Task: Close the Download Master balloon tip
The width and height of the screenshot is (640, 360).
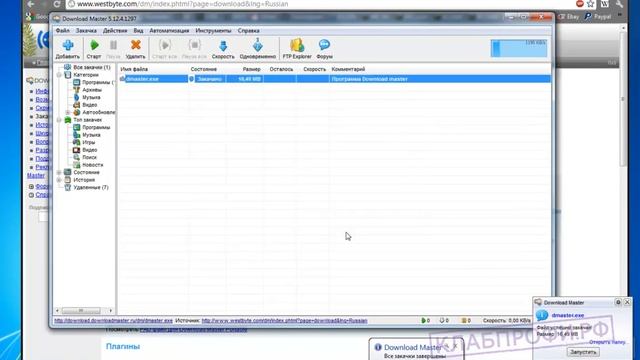Action: (x=456, y=347)
